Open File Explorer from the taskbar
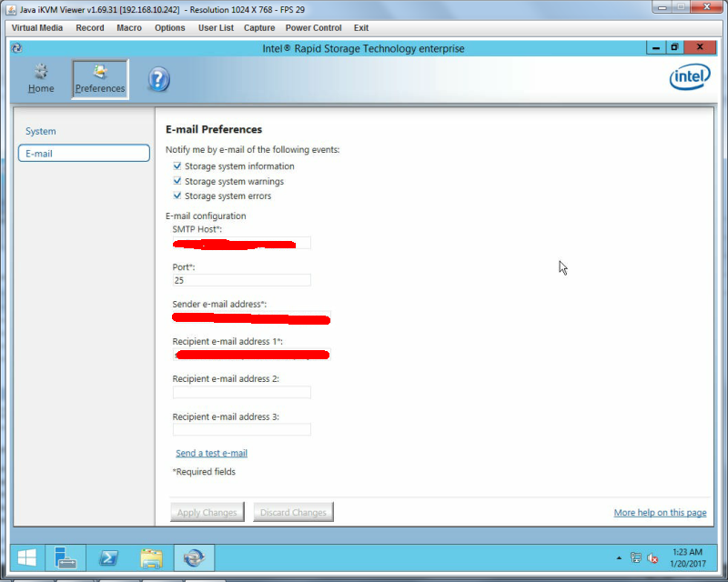This screenshot has height=582, width=728. (151, 557)
